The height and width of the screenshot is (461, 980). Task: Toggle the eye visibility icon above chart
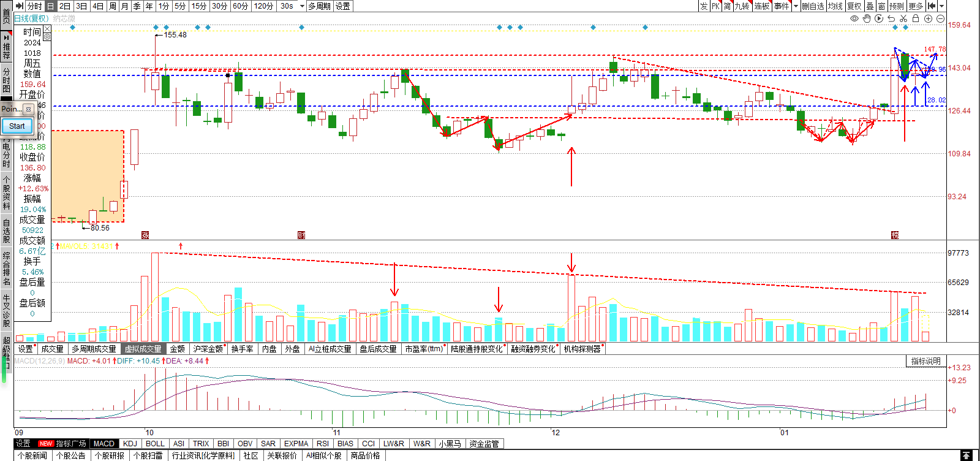(854, 18)
